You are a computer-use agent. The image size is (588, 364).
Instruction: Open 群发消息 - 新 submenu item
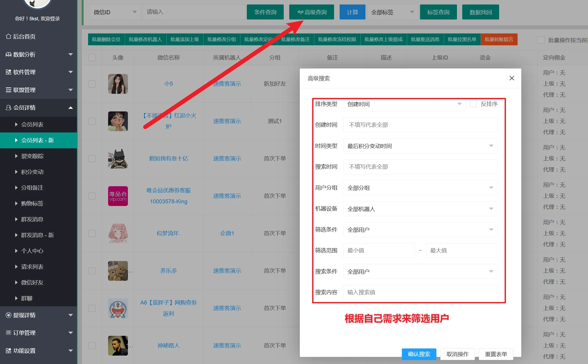tap(38, 235)
